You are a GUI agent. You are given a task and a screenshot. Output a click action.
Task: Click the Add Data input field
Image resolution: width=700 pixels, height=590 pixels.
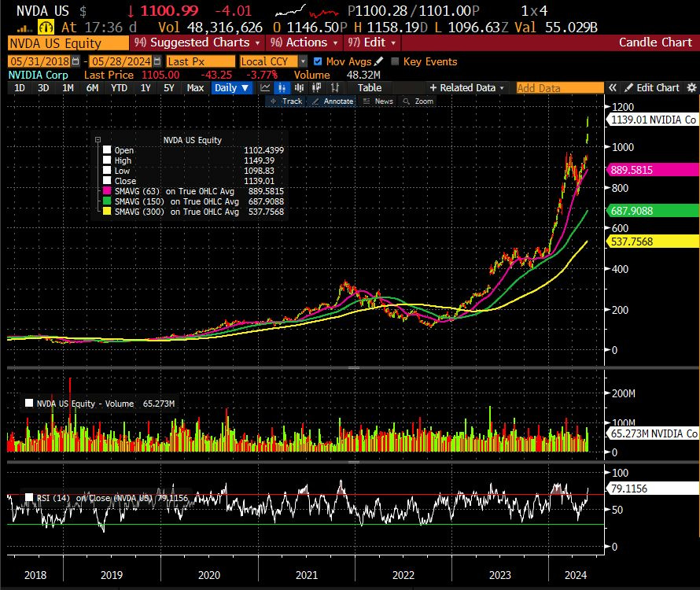point(559,88)
